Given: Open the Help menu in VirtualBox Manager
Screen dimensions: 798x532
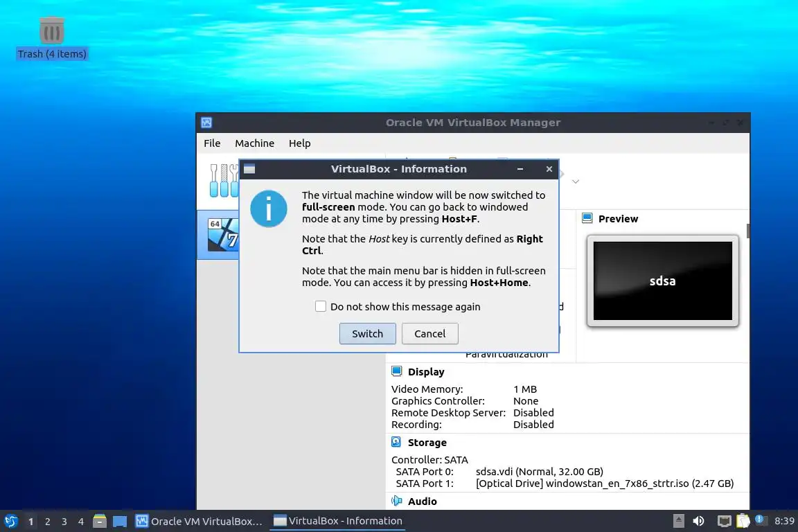Looking at the screenshot, I should [300, 143].
